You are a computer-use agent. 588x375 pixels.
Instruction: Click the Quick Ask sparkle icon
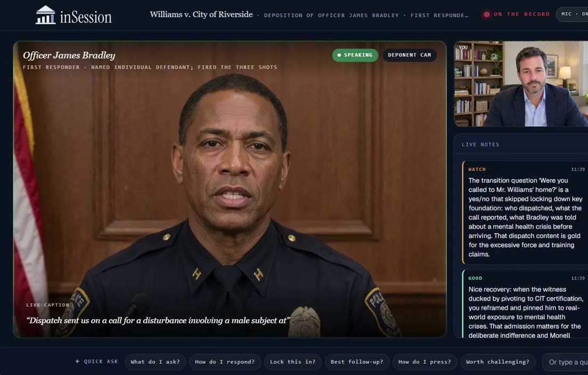(77, 361)
